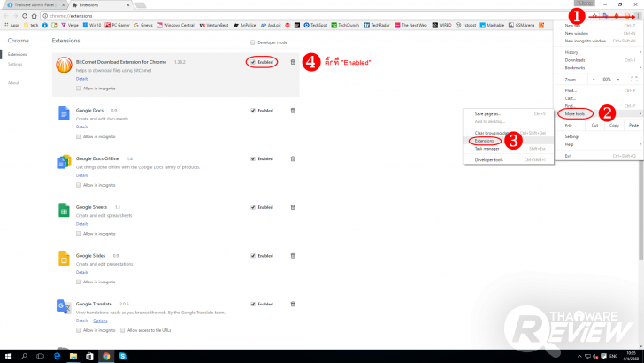
Task: Remove BitComet extension with trash icon
Action: click(x=293, y=62)
